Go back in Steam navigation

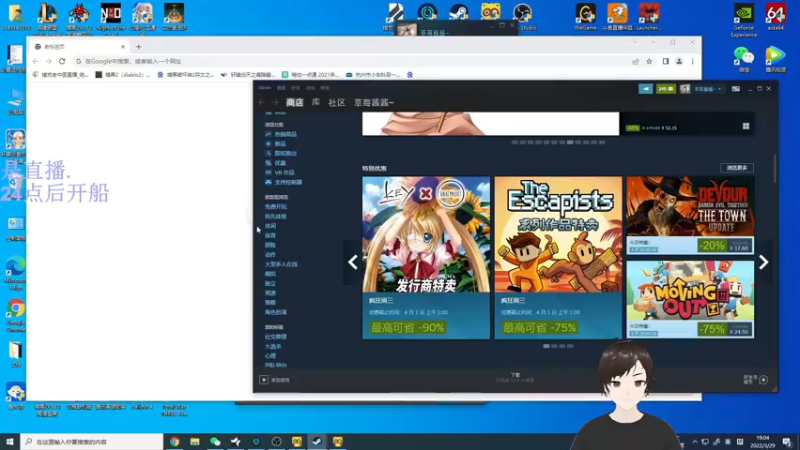tap(262, 103)
